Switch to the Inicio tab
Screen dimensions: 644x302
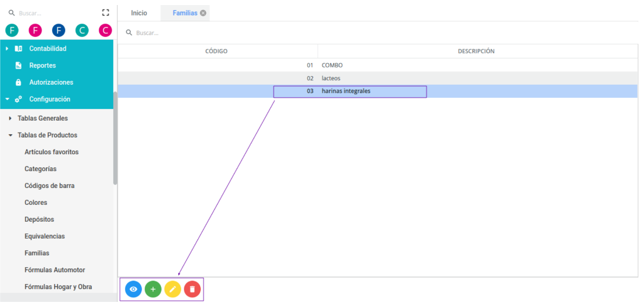coord(139,13)
